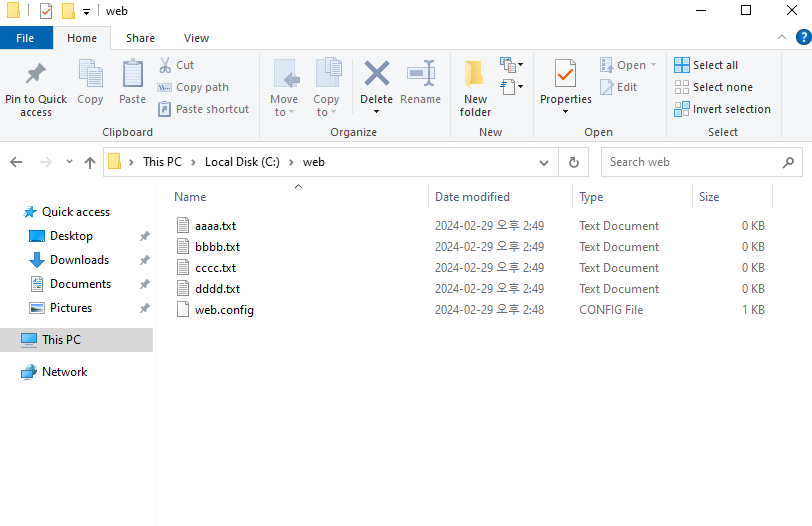This screenshot has width=812, height=526.
Task: Sort by Name column header
Action: [x=190, y=197]
